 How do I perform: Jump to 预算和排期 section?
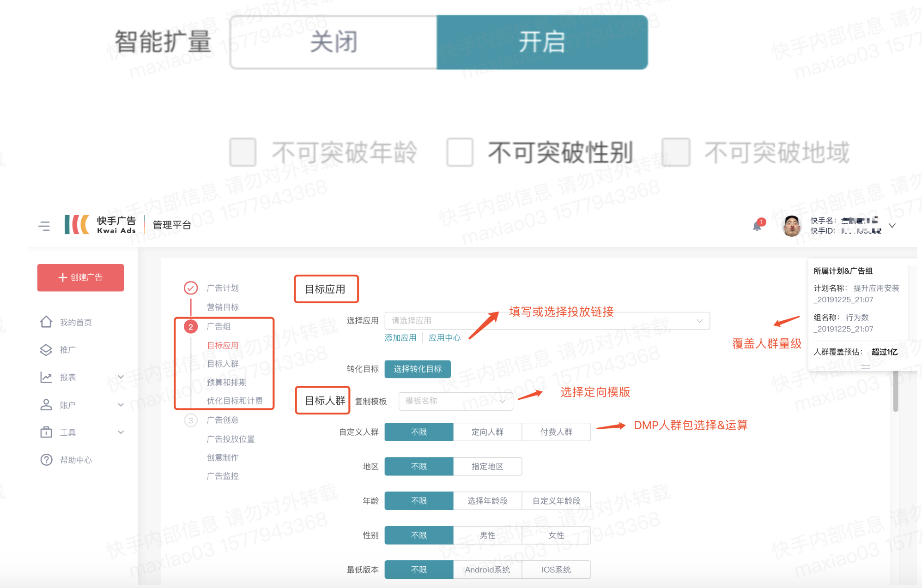(227, 382)
